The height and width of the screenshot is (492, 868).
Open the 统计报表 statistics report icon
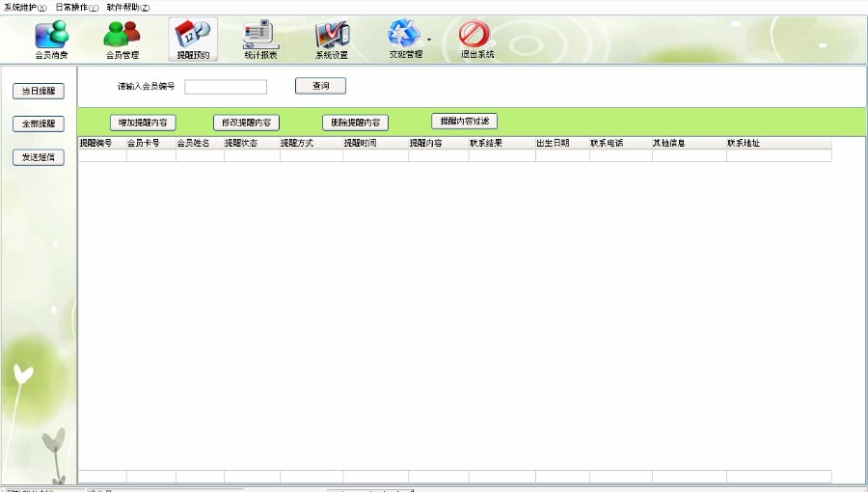pos(260,40)
